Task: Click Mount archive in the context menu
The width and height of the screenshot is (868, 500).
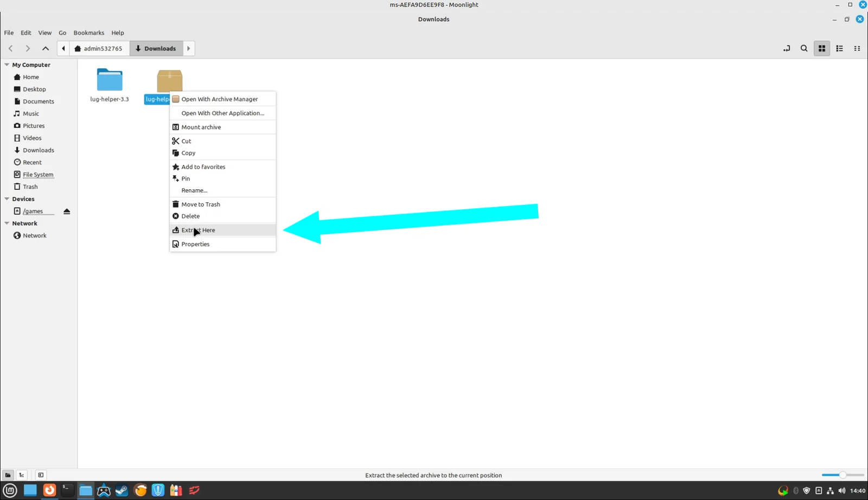Action: (223, 127)
